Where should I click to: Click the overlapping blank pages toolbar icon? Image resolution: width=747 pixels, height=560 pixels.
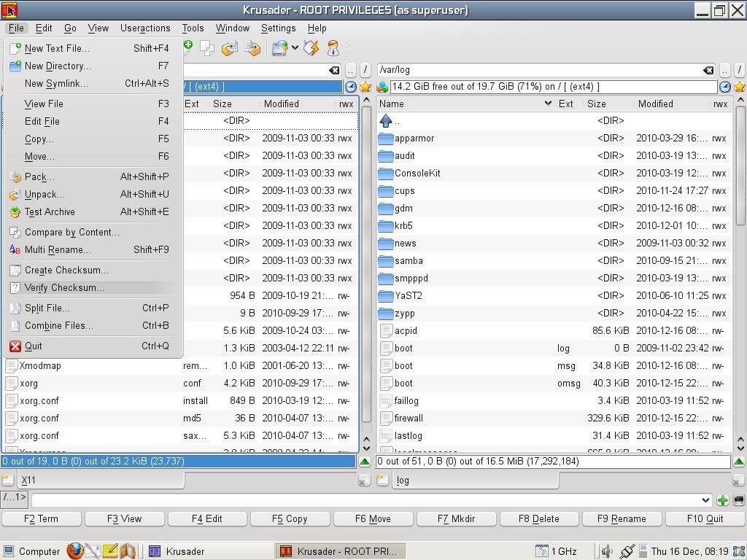pos(206,48)
